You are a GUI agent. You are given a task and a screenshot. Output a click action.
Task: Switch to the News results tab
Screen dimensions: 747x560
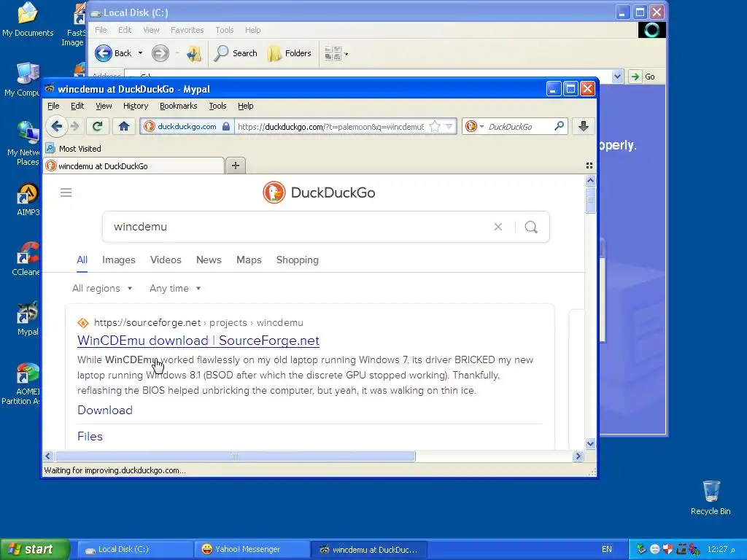coord(209,260)
